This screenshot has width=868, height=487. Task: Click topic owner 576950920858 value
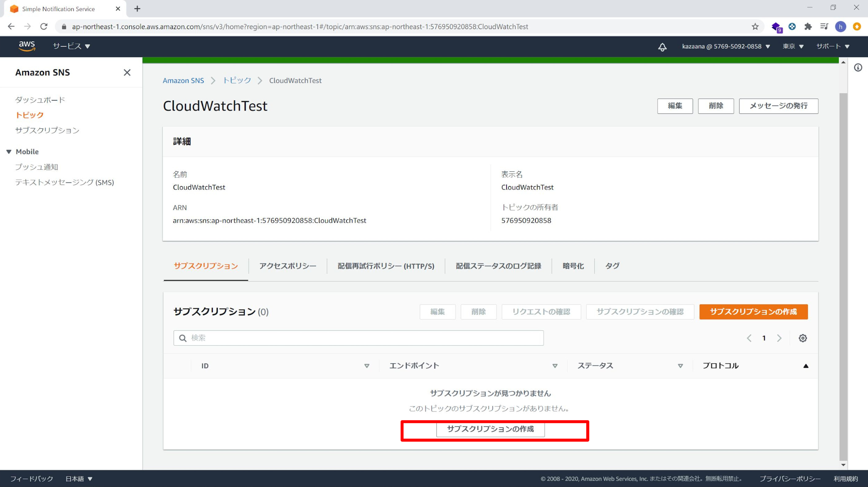tap(526, 221)
